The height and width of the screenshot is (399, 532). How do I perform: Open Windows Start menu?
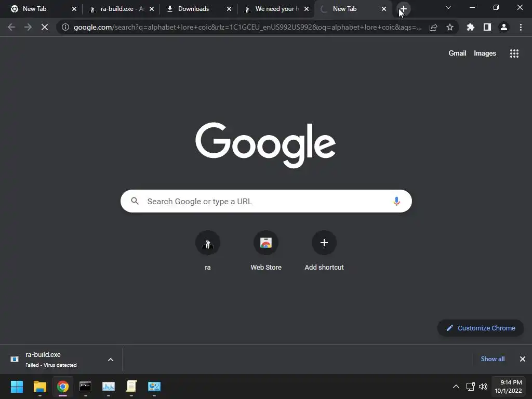17,387
